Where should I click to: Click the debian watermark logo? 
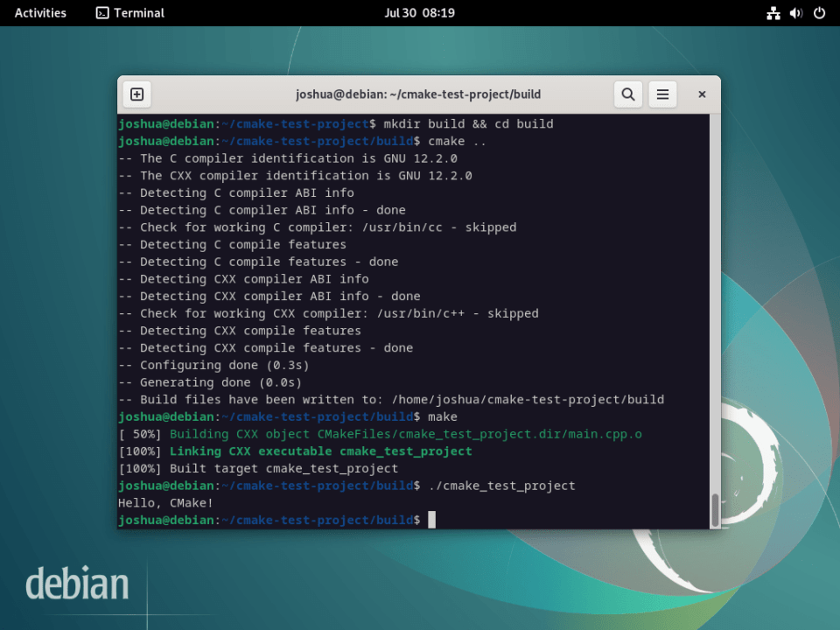click(77, 583)
